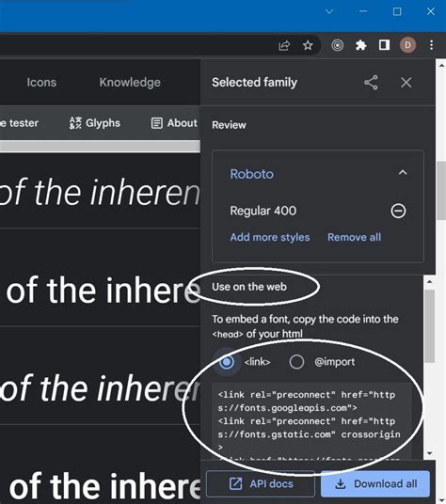Image resolution: width=446 pixels, height=504 pixels.
Task: Click Remove all link
Action: (354, 237)
